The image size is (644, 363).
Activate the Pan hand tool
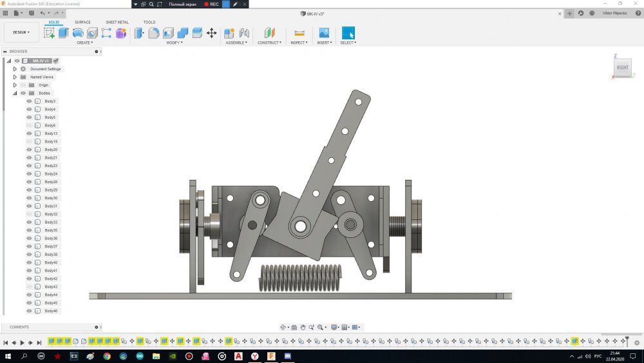(303, 327)
